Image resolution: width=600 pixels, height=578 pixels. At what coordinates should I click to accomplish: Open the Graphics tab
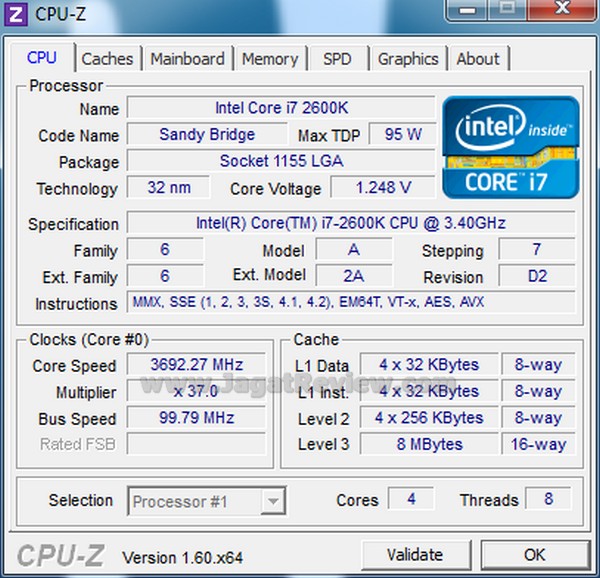pos(408,59)
